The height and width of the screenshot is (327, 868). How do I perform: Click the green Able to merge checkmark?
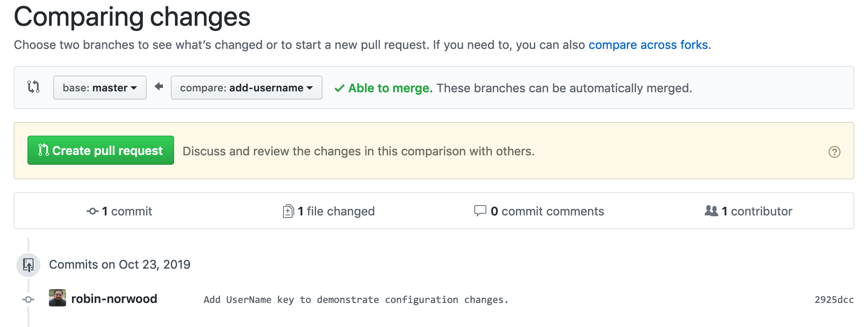pos(339,88)
